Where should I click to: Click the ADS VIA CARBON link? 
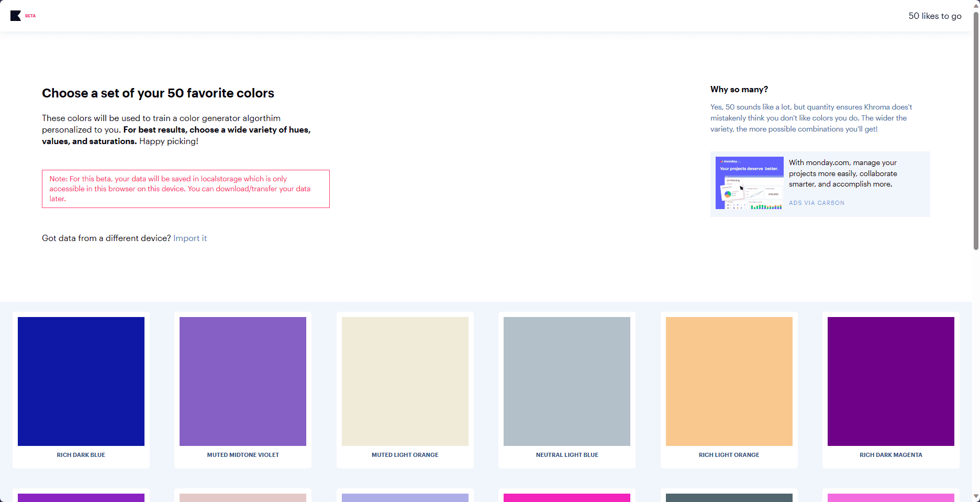click(x=817, y=203)
